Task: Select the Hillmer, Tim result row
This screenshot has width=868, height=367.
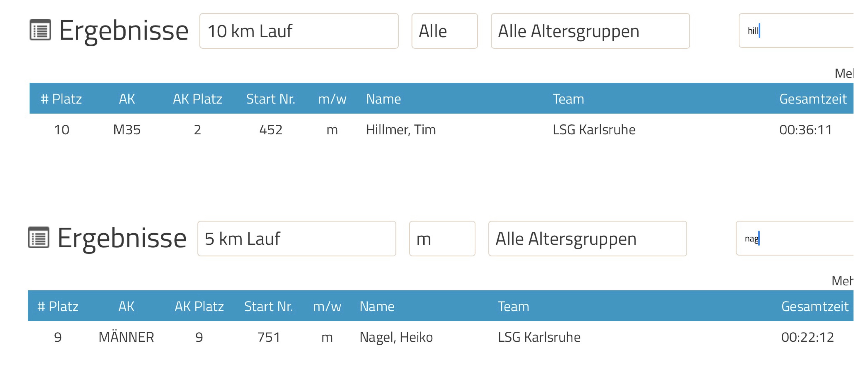Action: tap(441, 130)
